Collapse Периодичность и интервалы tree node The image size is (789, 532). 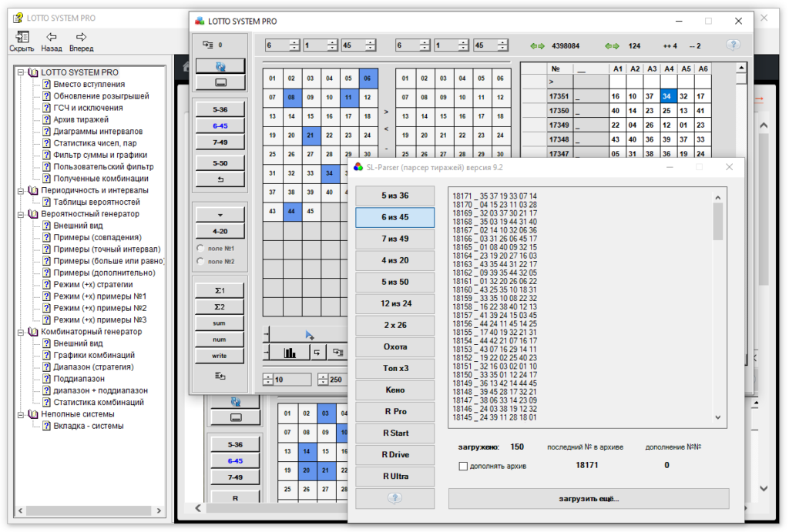(x=21, y=191)
